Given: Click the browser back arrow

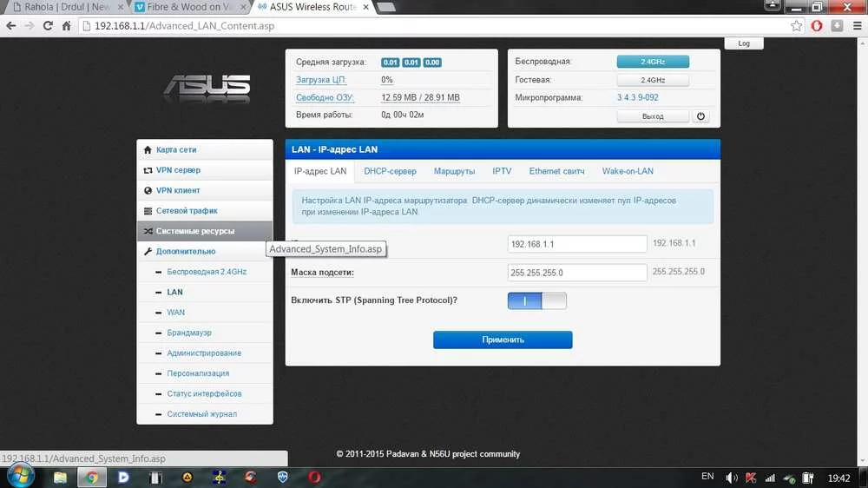Looking at the screenshot, I should coord(10,25).
